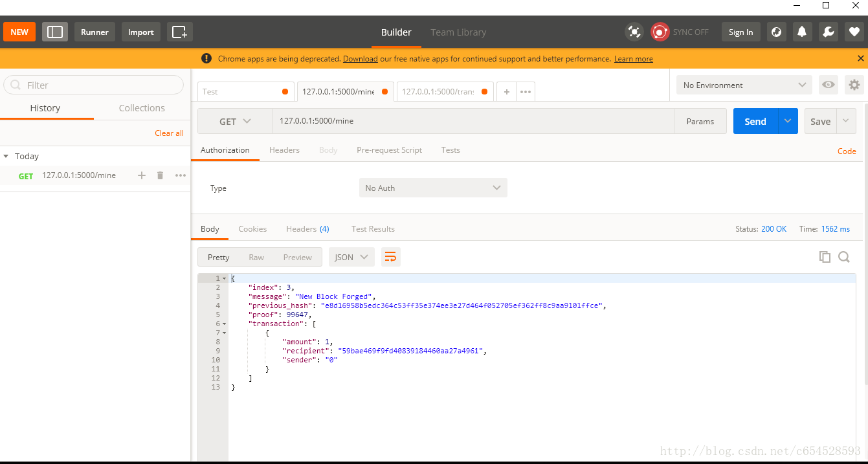This screenshot has height=464, width=868.
Task: Click the request URL field
Action: (473, 121)
